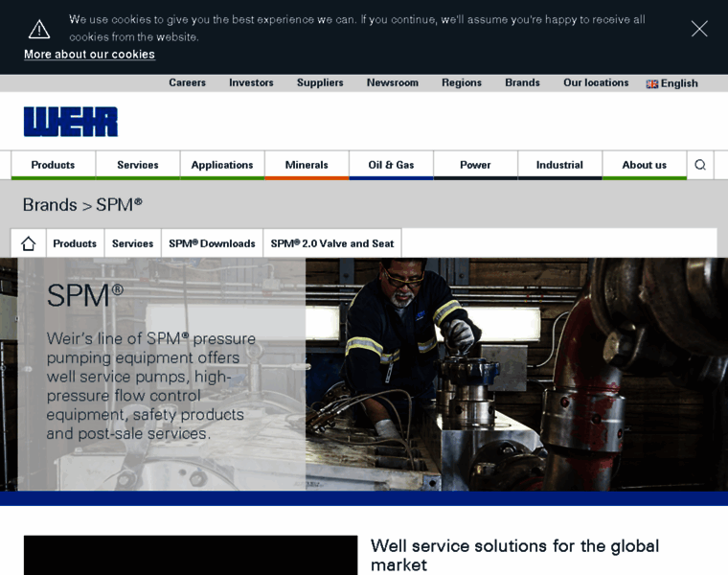Go to Investors page
This screenshot has height=575, width=728.
point(251,82)
